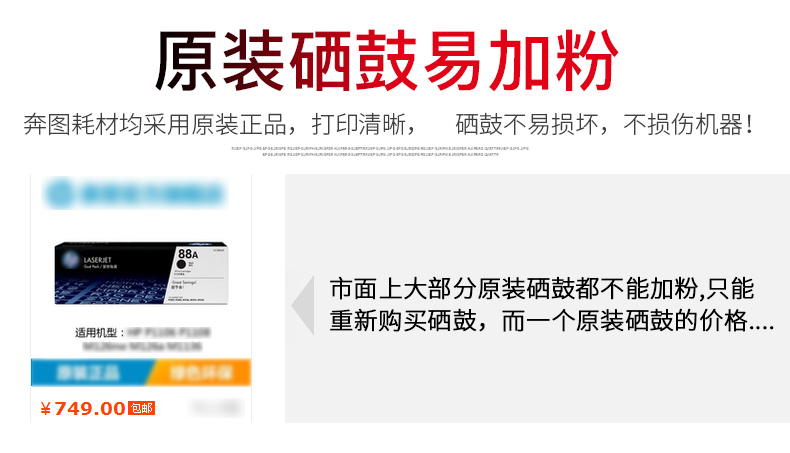Click the 88A model label on box

pos(188,253)
